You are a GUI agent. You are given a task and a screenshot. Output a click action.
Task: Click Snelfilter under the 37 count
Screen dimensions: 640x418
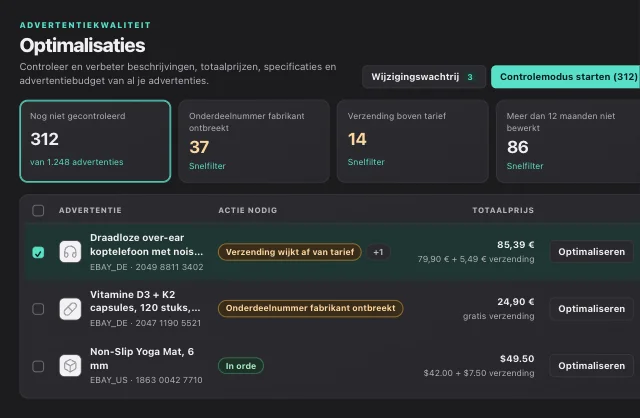click(207, 166)
